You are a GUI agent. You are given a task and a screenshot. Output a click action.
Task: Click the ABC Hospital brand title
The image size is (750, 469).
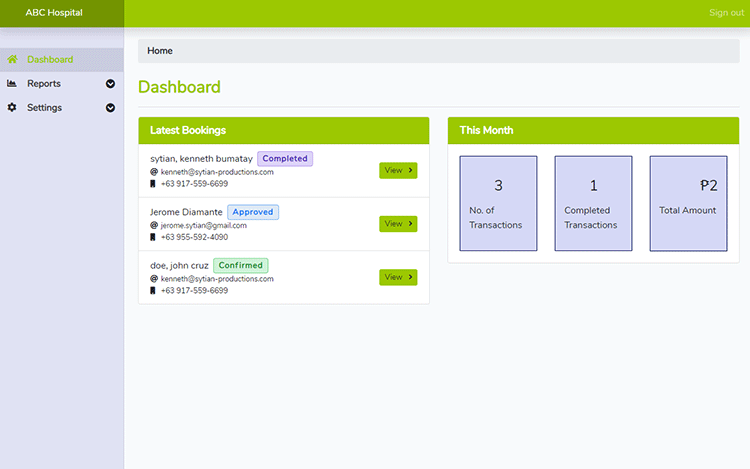pyautogui.click(x=54, y=13)
